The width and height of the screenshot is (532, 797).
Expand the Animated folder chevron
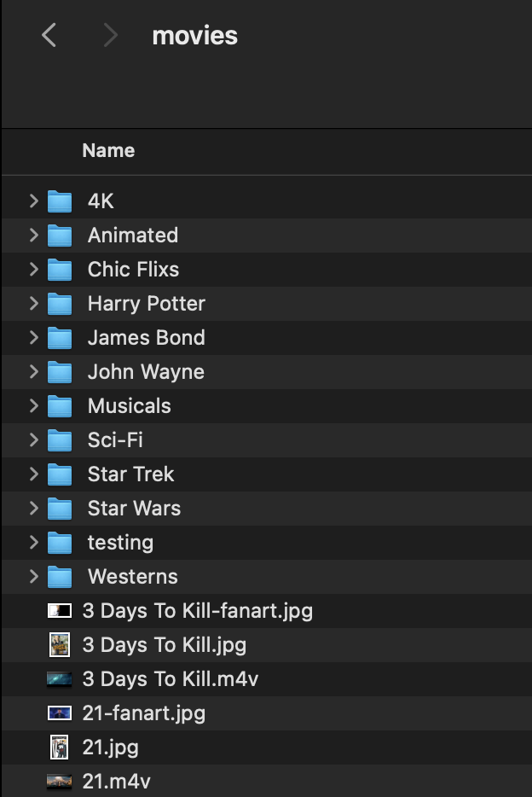pyautogui.click(x=33, y=235)
